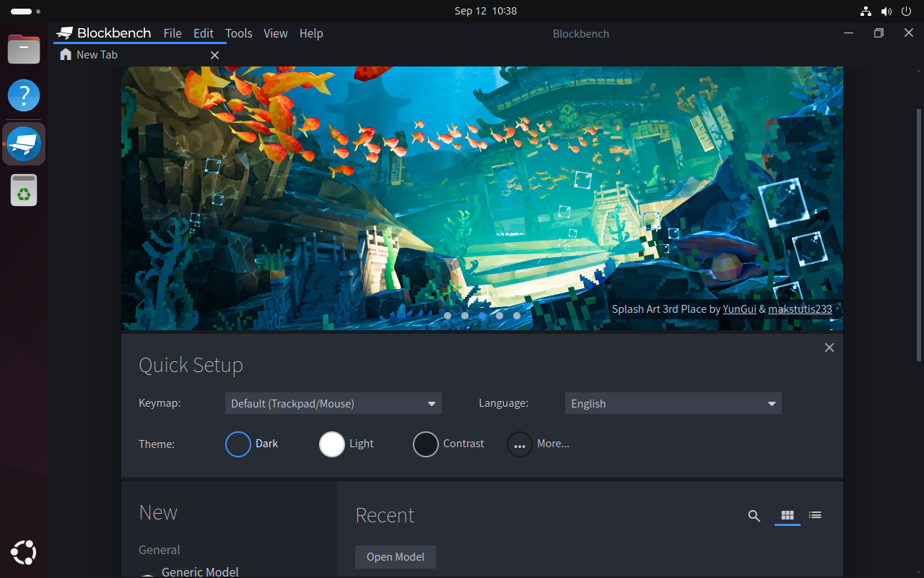
Task: Close the New Tab tab
Action: point(214,55)
